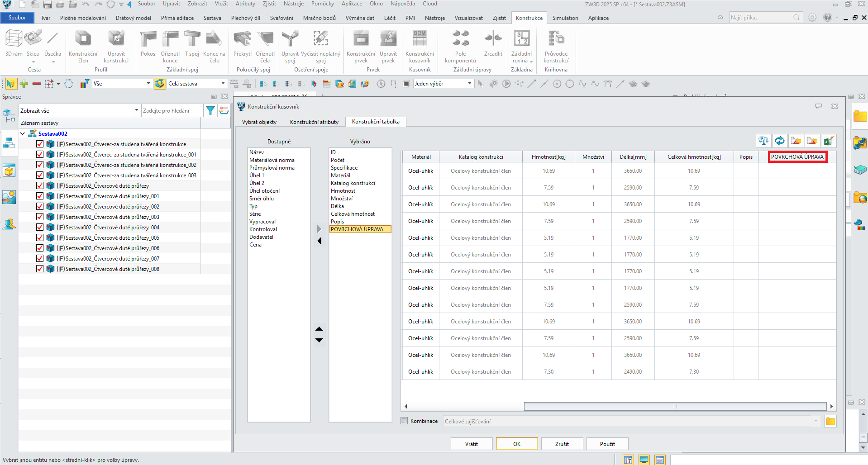
Task: Choose the Pokos miter joint tool
Action: coord(148,44)
